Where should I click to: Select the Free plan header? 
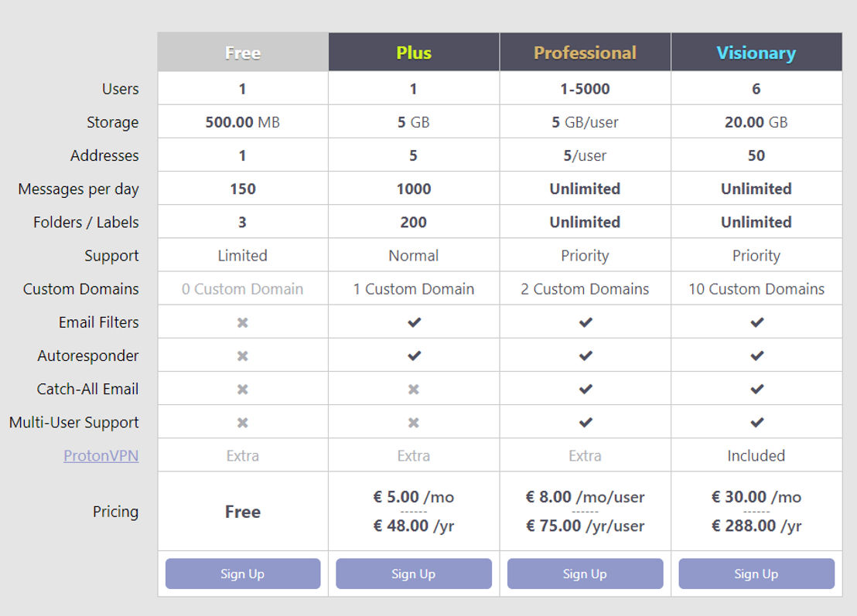tap(243, 53)
